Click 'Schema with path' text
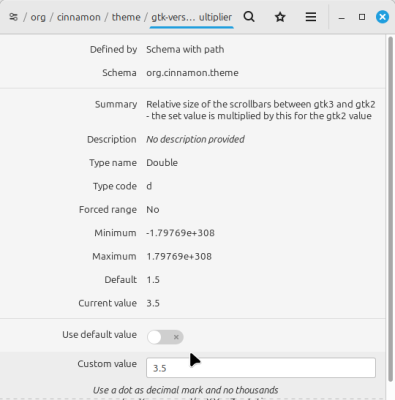Image resolution: width=395 pixels, height=400 pixels. [185, 49]
